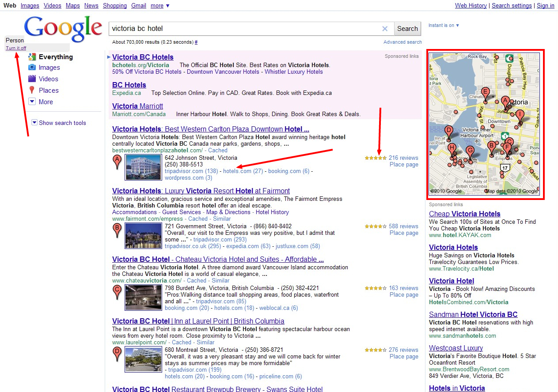
Task: Open Shopping in the top navigation bar
Action: (115, 6)
